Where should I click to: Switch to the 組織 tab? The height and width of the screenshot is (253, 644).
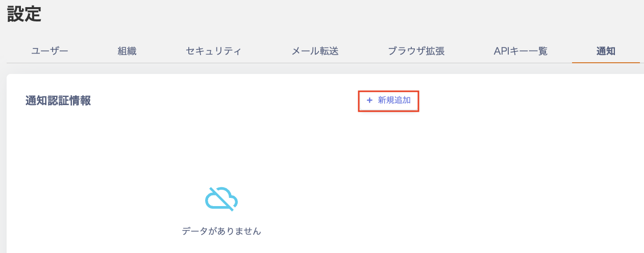(127, 51)
